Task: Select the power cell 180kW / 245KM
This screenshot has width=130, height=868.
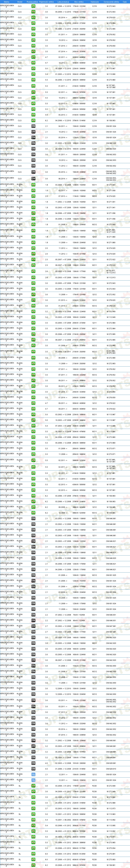Action: click(x=79, y=808)
